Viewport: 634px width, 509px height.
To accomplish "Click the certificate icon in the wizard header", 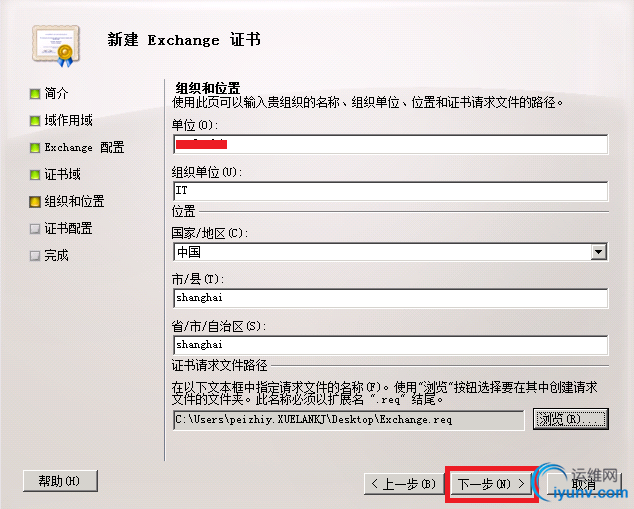I will pyautogui.click(x=56, y=46).
